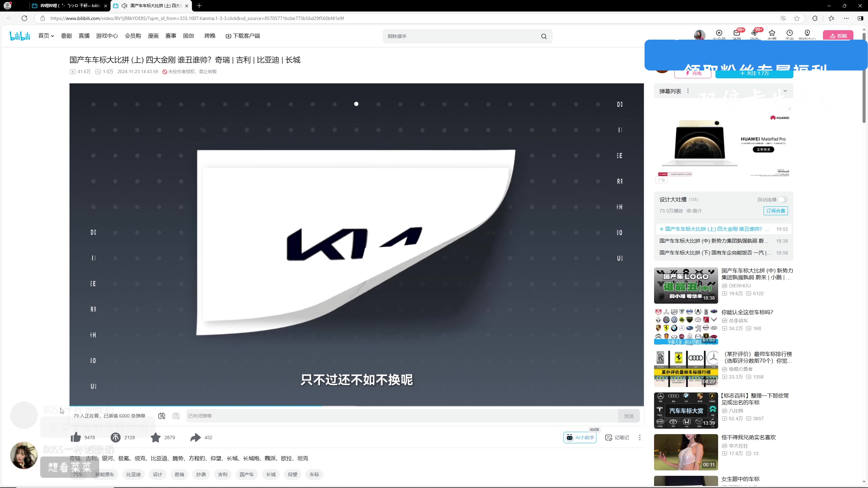868x488 pixels.
Task: Open 动态 pinwheel icon
Action: pyautogui.click(x=754, y=33)
